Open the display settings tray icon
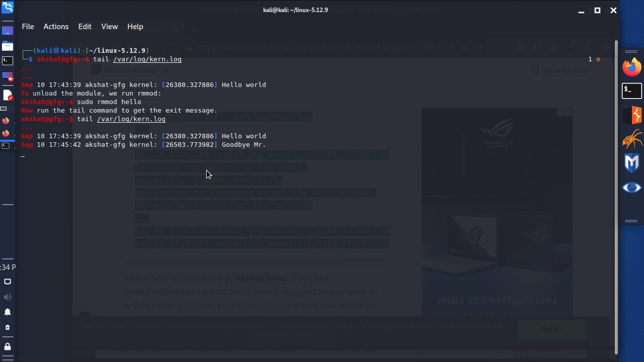The image size is (644, 362). pyautogui.click(x=8, y=282)
